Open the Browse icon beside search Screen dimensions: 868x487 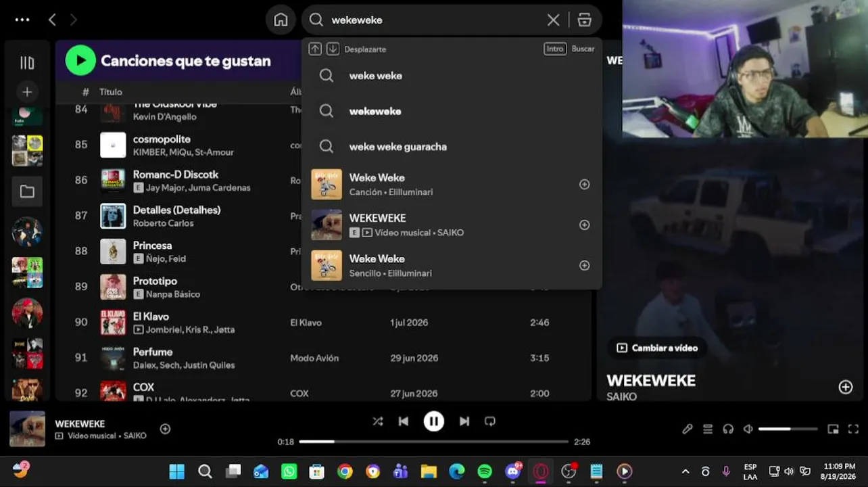(x=585, y=20)
